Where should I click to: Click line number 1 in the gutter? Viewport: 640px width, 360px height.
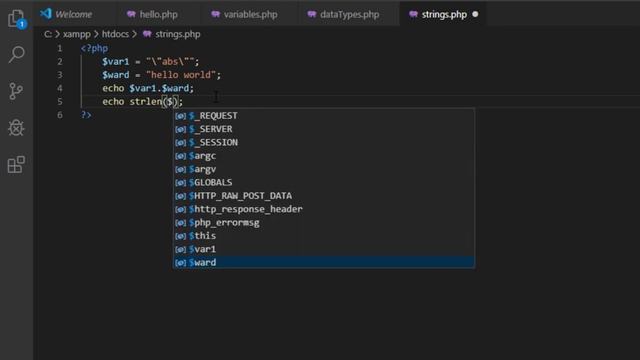[60, 48]
